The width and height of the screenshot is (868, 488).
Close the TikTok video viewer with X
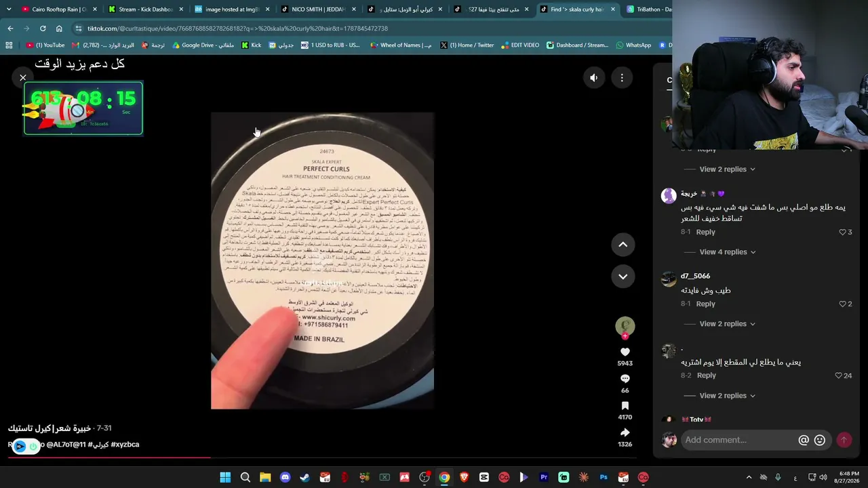click(22, 77)
